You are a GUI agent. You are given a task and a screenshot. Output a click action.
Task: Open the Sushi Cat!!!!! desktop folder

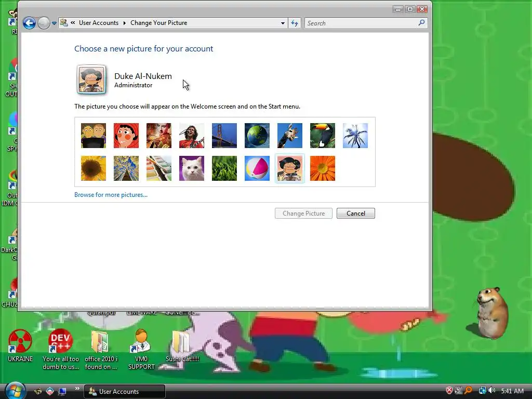click(182, 346)
